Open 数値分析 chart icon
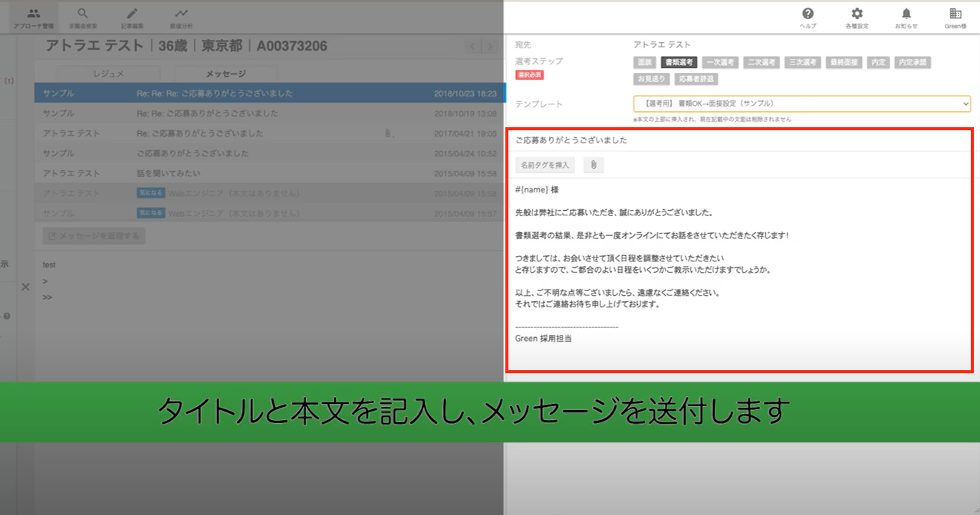The image size is (980, 515). (181, 13)
